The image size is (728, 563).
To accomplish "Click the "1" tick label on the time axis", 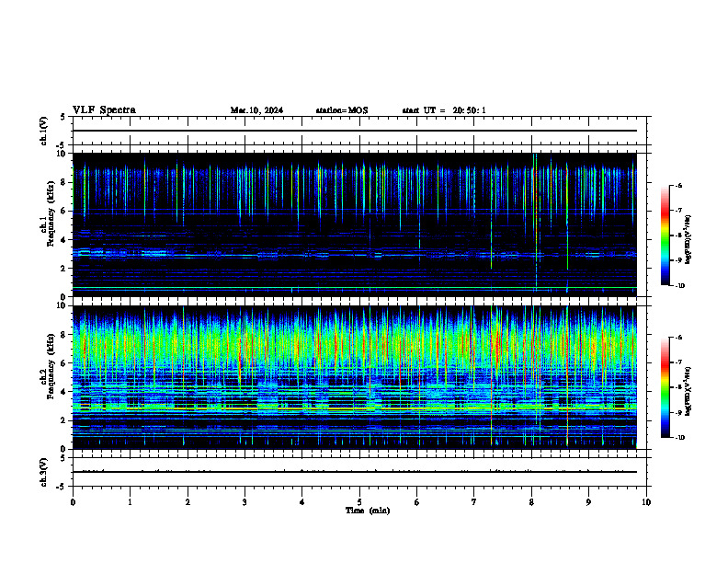I will pos(130,502).
